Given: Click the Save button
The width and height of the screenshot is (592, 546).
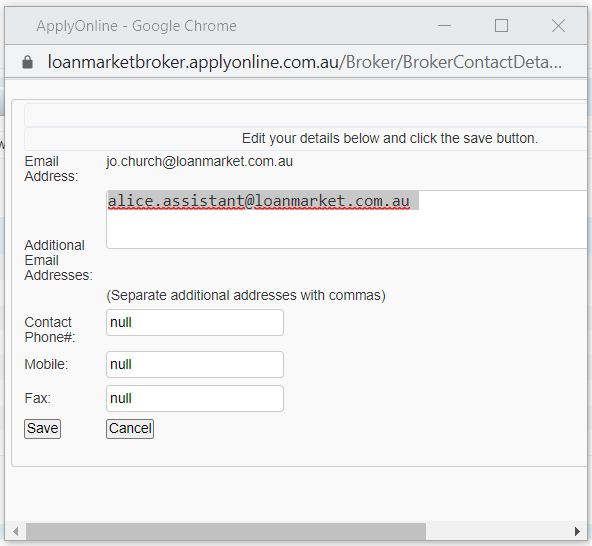Looking at the screenshot, I should (42, 429).
